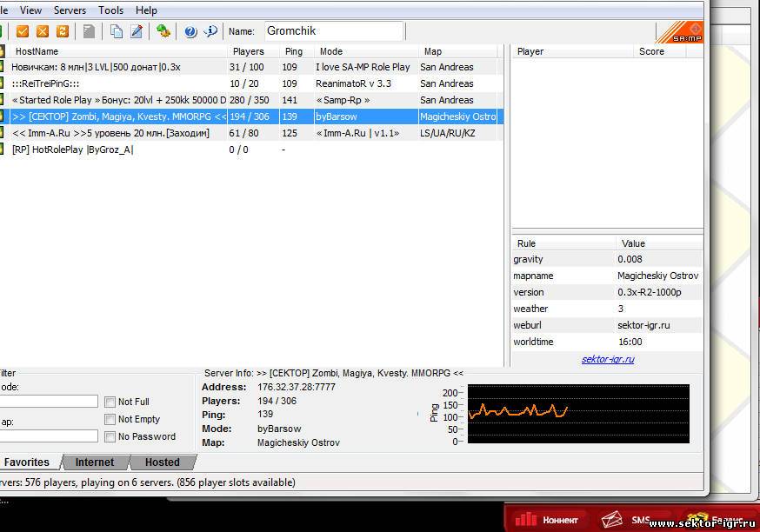The image size is (760, 532).
Task: Click the SMS envelope button in background window
Action: point(625,520)
